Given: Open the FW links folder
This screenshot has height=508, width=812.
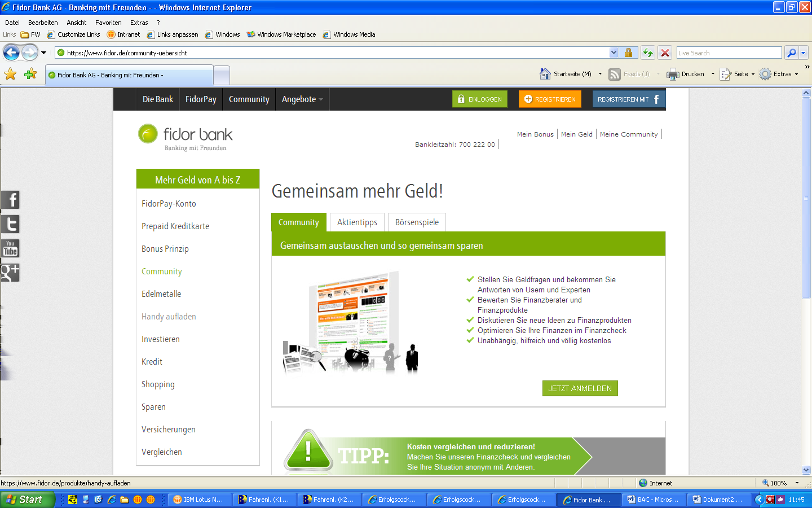Looking at the screenshot, I should click(30, 34).
